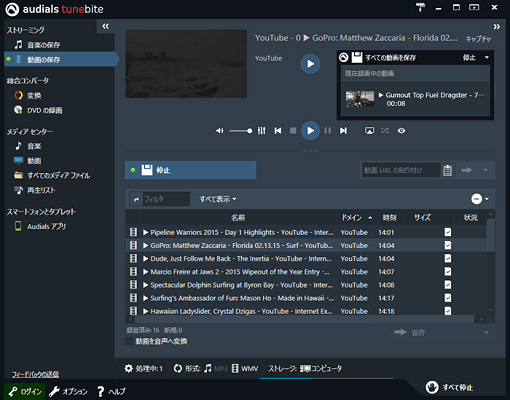The width and height of the screenshot is (510, 400).
Task: Click the すべて停止 button
Action: coord(449,387)
